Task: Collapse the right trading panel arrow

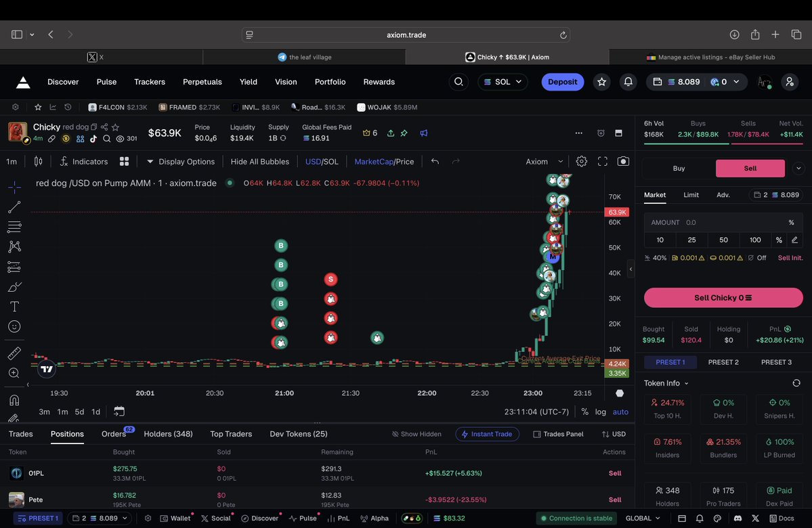Action: (x=631, y=269)
